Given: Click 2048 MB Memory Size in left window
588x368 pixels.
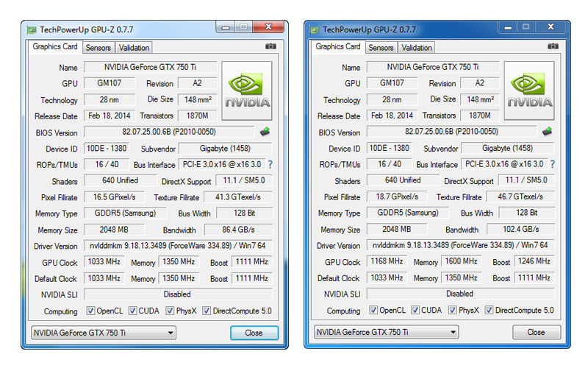Looking at the screenshot, I should (114, 230).
